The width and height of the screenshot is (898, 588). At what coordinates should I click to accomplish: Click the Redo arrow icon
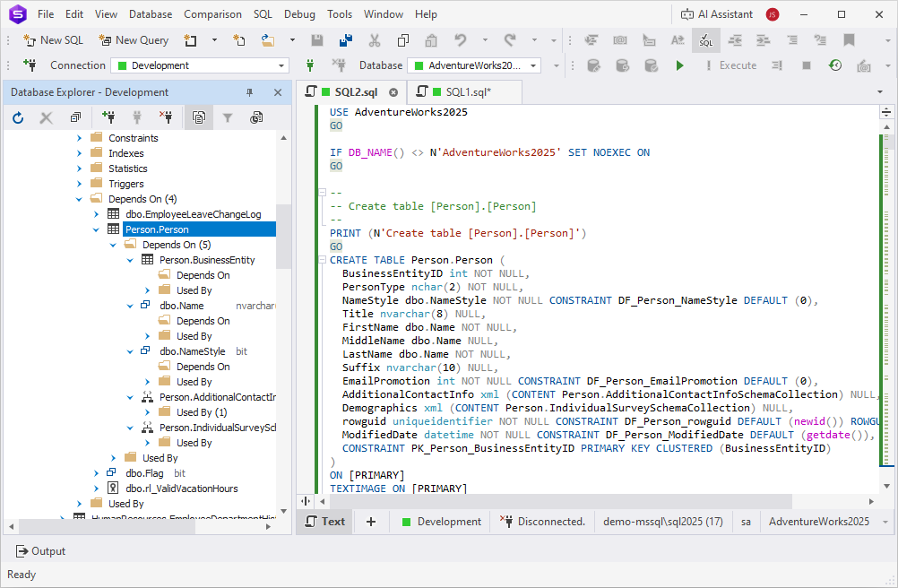click(x=510, y=40)
